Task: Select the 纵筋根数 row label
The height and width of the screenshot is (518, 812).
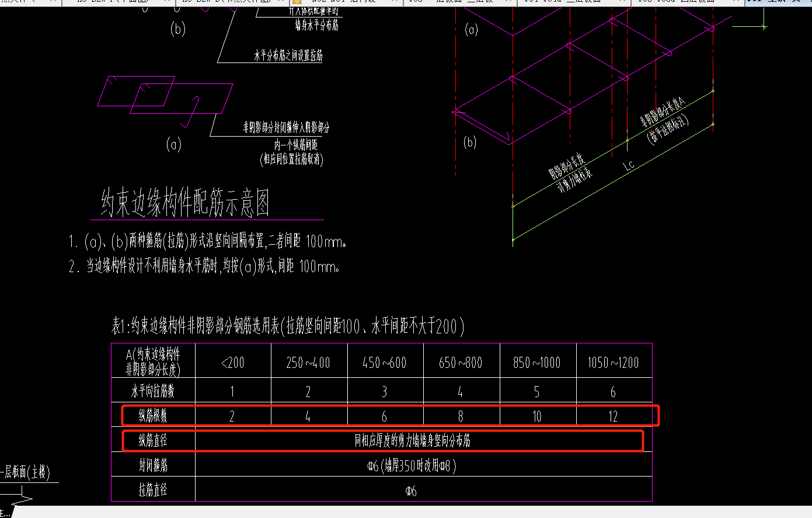Action: (153, 416)
